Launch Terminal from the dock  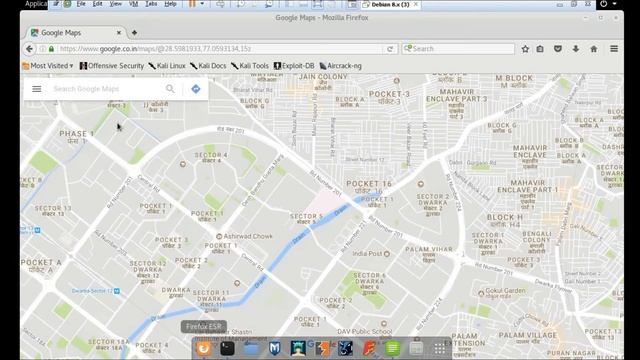point(227,348)
